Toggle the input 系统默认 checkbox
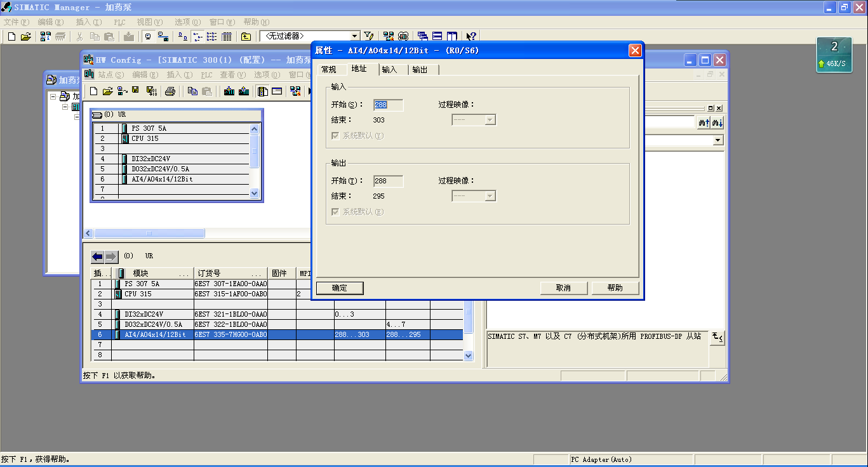 [x=335, y=136]
